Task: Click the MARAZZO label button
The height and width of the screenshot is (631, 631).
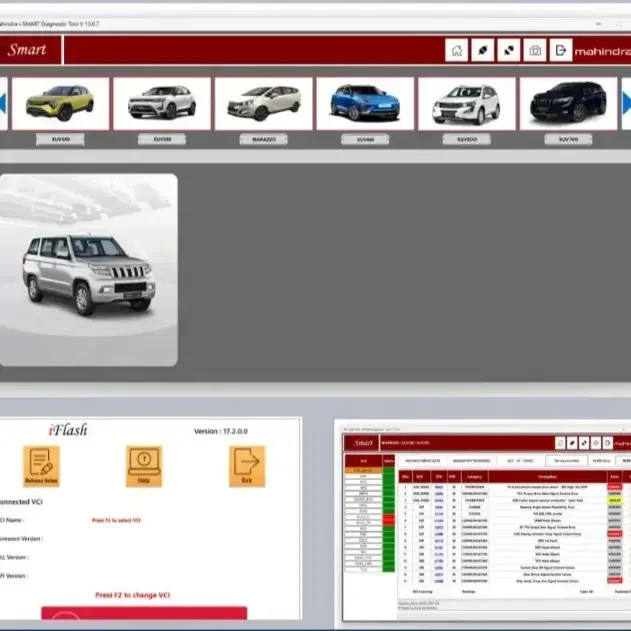Action: [x=264, y=139]
